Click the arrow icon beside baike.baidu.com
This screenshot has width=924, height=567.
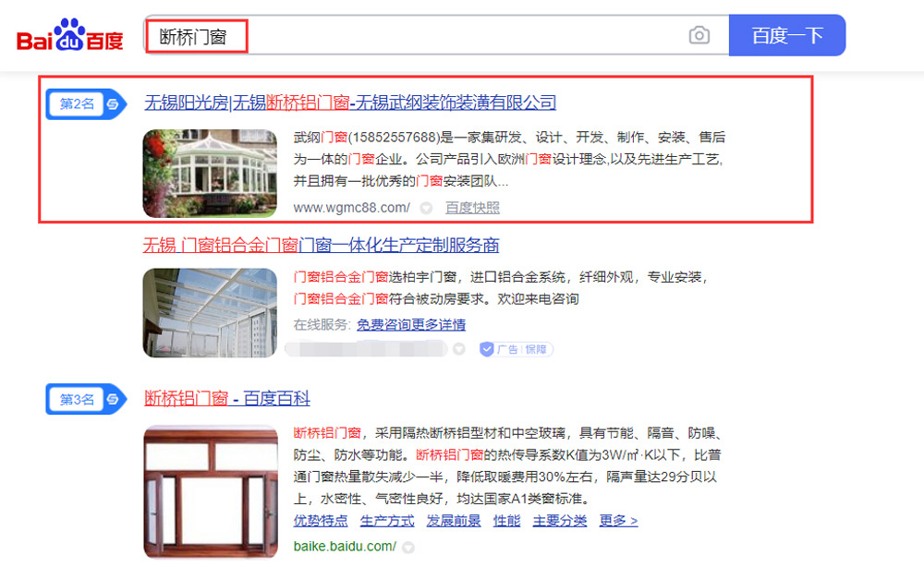tap(408, 547)
